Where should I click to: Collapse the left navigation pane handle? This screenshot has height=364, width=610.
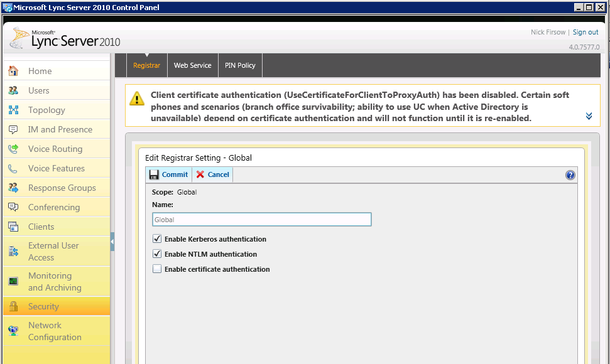(112, 242)
